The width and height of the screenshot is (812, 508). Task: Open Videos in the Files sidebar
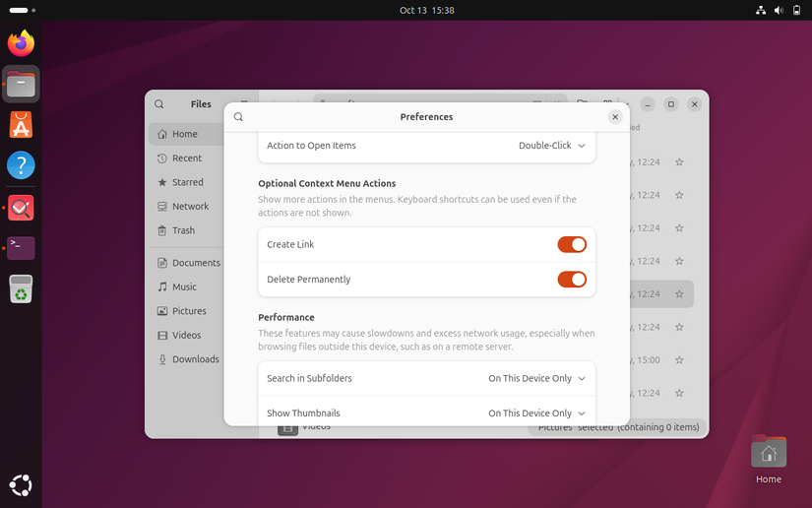click(187, 335)
